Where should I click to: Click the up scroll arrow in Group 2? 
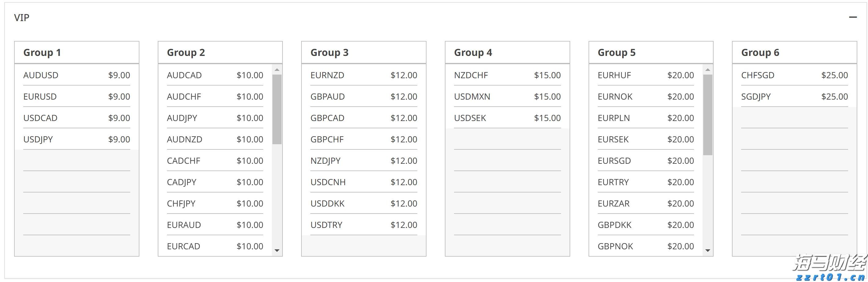coord(277,70)
